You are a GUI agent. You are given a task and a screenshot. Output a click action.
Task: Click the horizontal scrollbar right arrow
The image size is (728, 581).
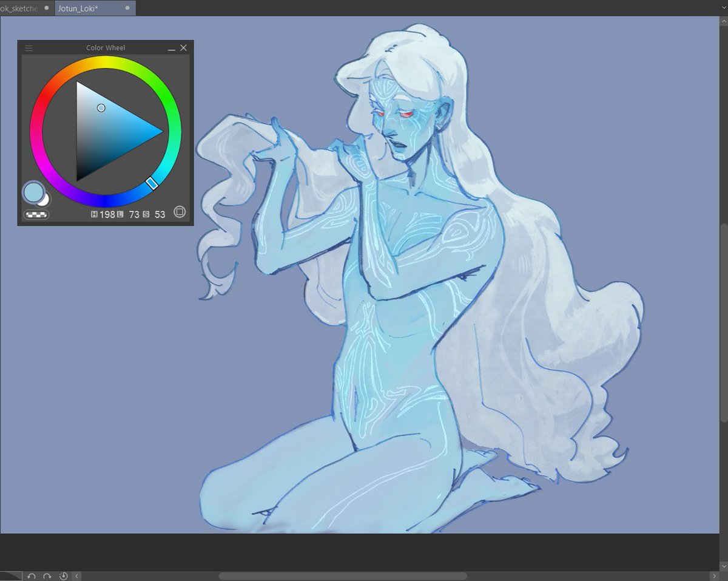[715, 576]
